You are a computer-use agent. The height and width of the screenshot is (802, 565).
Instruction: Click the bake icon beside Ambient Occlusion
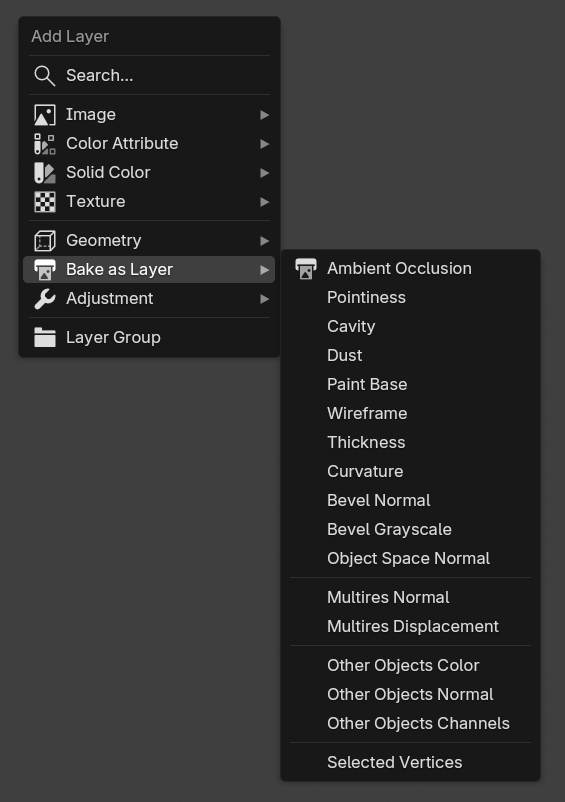point(306,269)
